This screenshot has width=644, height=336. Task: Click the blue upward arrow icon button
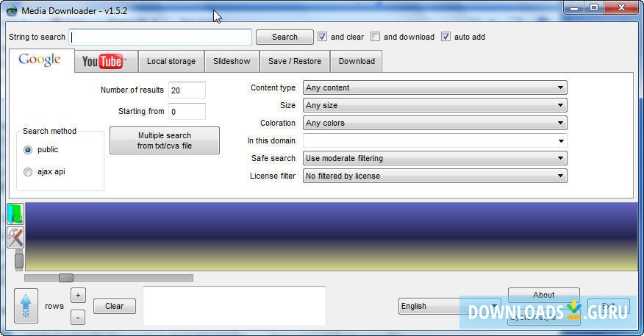point(26,306)
